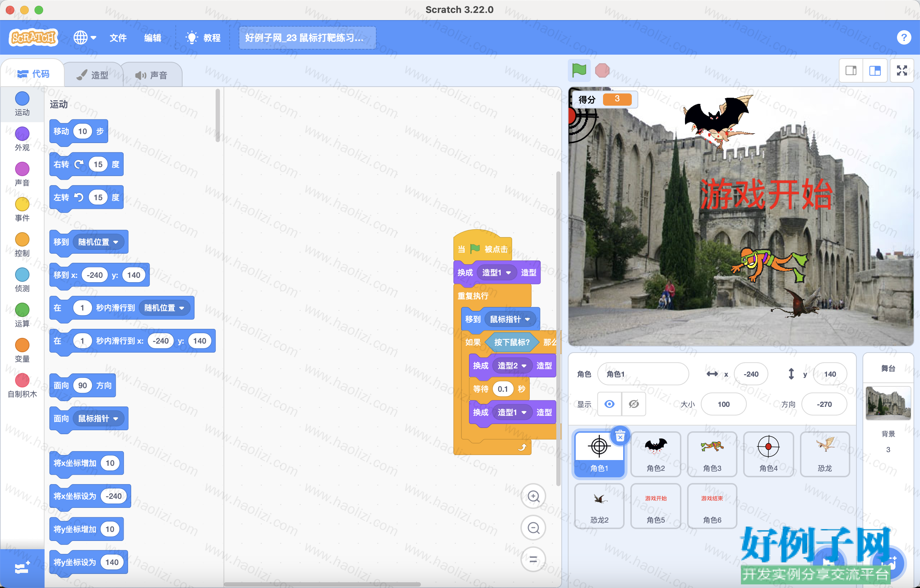Click the sprite 方向 direction field

pyautogui.click(x=824, y=404)
